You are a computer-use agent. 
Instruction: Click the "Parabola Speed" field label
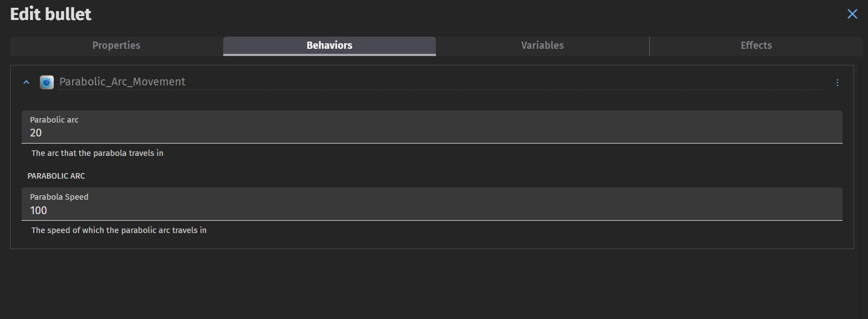tap(59, 197)
